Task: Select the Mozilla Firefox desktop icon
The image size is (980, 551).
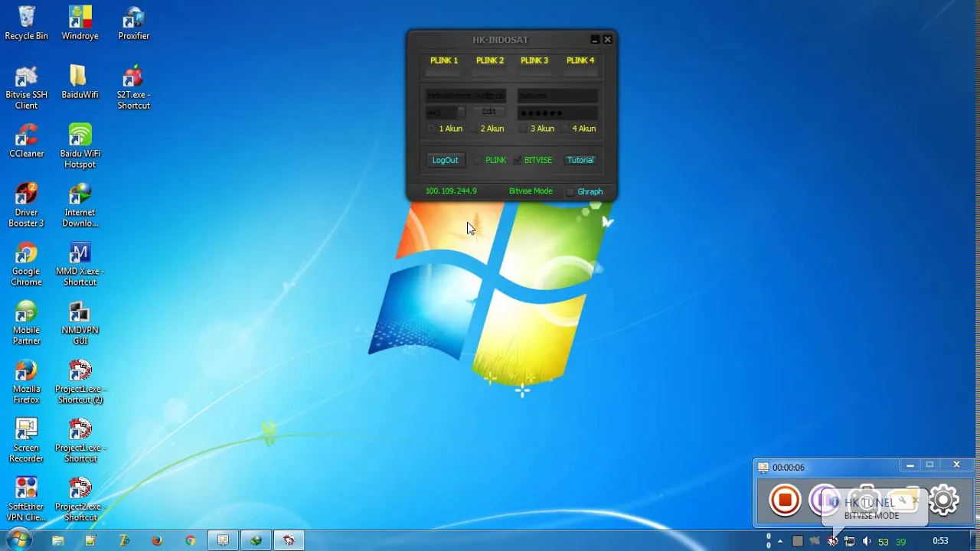Action: click(26, 382)
